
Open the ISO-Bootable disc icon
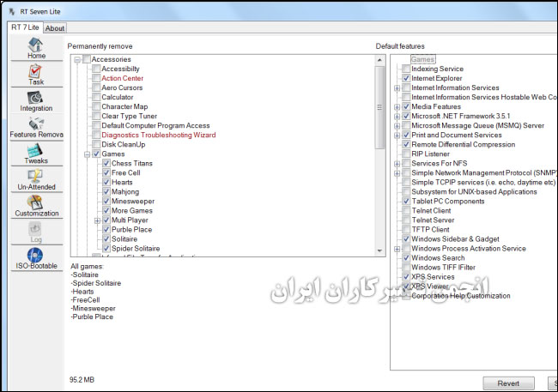(x=35, y=256)
